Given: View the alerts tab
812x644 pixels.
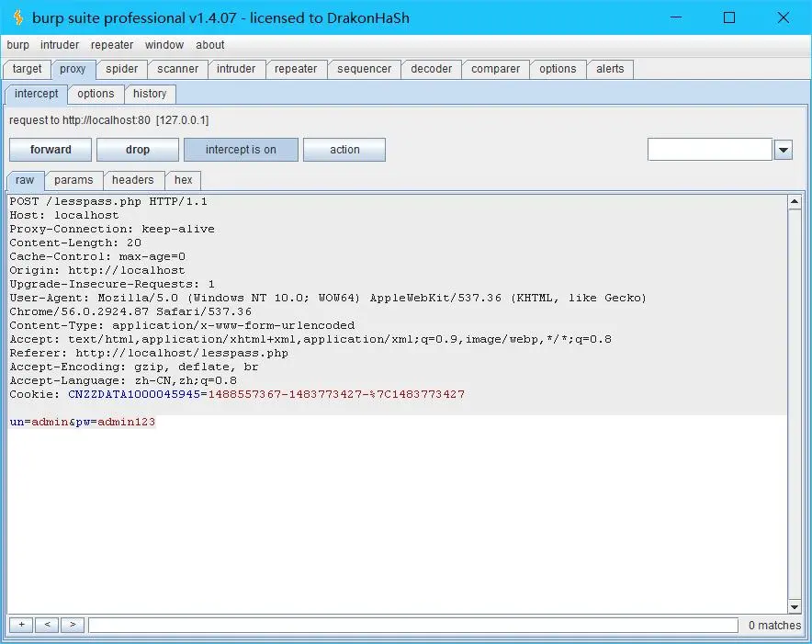Looking at the screenshot, I should pyautogui.click(x=610, y=69).
